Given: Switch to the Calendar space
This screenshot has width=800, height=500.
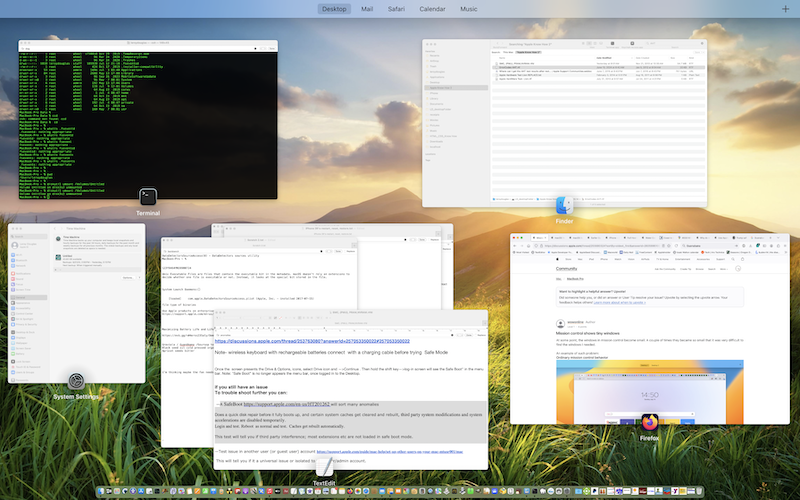Looking at the screenshot, I should pos(432,9).
